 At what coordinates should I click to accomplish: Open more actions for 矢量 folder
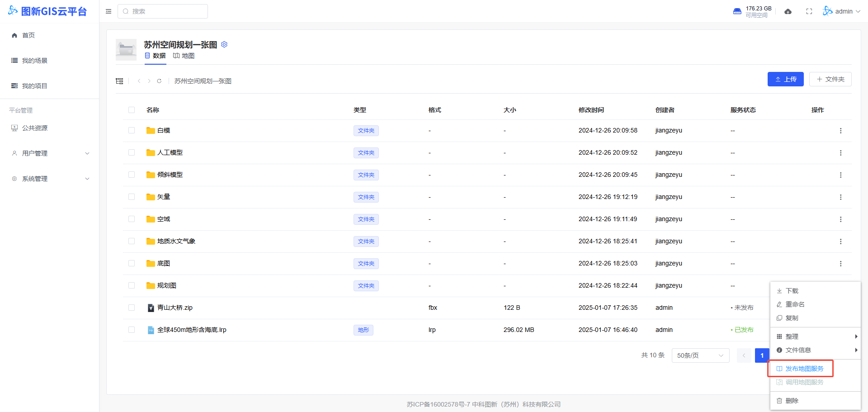pos(840,197)
